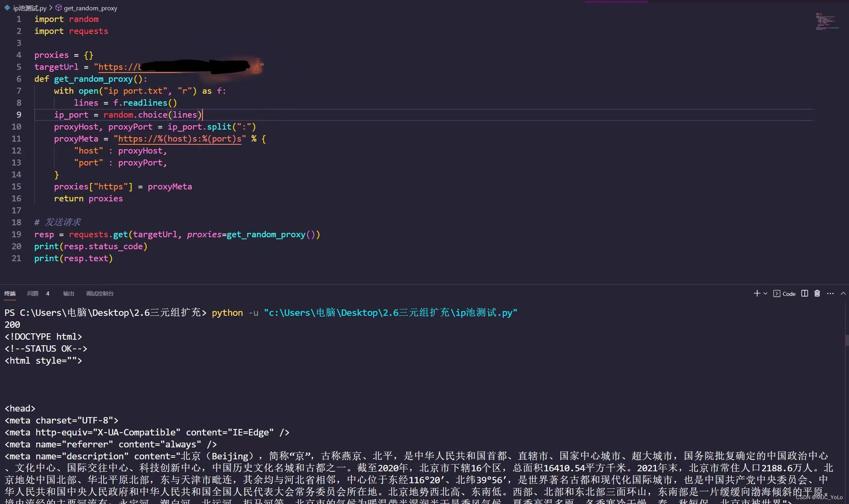The image size is (849, 504).
Task: Click the new terminal plus icon
Action: pos(756,293)
